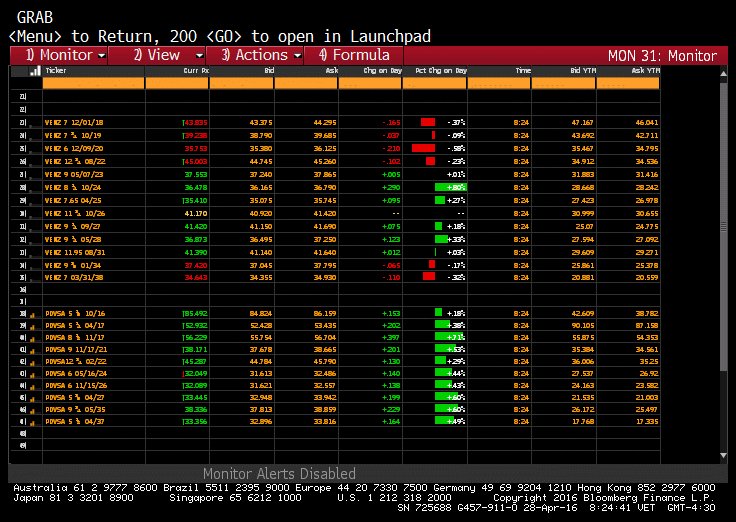Click the Ask YTM column header

(646, 70)
